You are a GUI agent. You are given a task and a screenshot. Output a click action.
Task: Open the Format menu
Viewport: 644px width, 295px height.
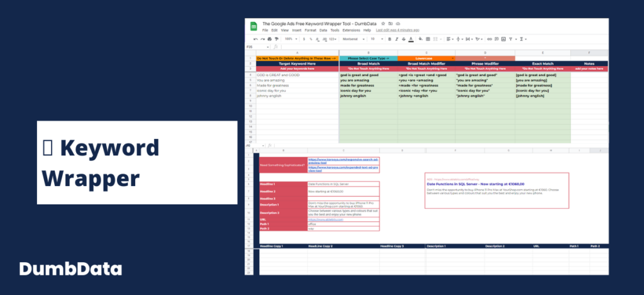click(311, 30)
